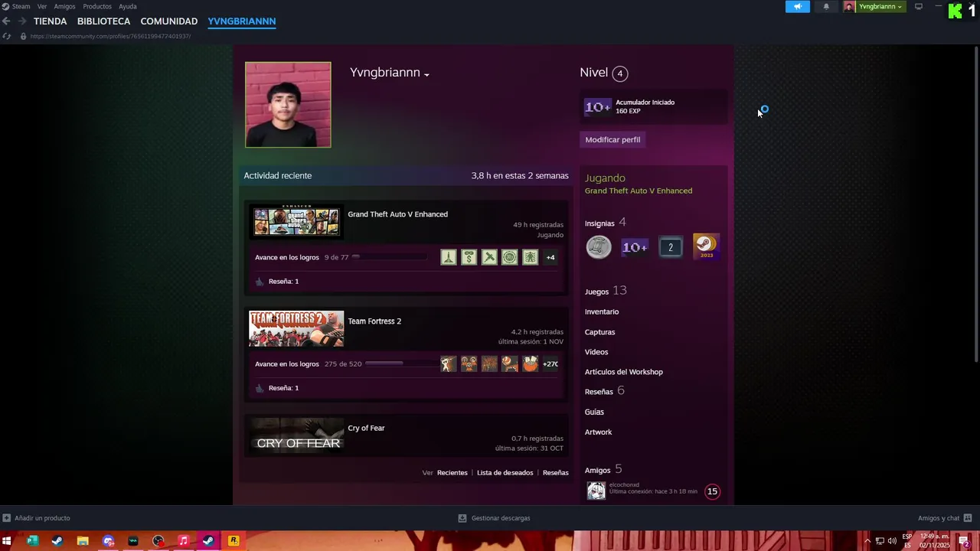Screen dimensions: 980x551
Task: Open the Cry of Fear title link
Action: pyautogui.click(x=366, y=428)
